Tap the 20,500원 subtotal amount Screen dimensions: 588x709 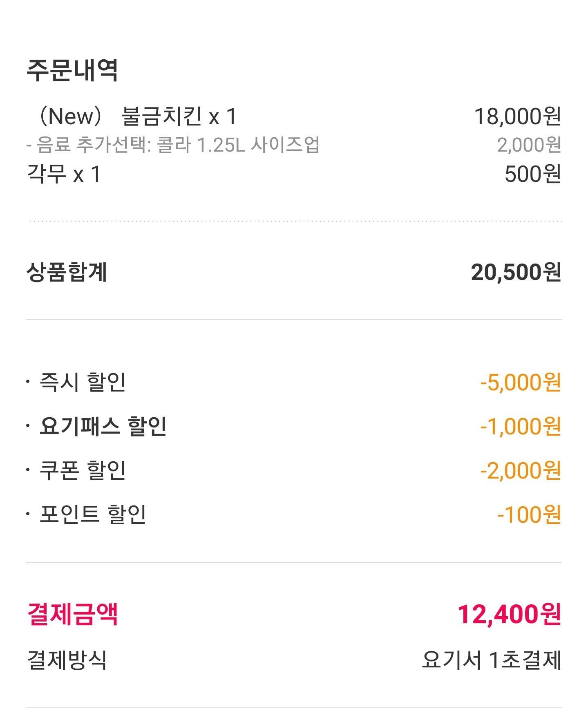[516, 273]
